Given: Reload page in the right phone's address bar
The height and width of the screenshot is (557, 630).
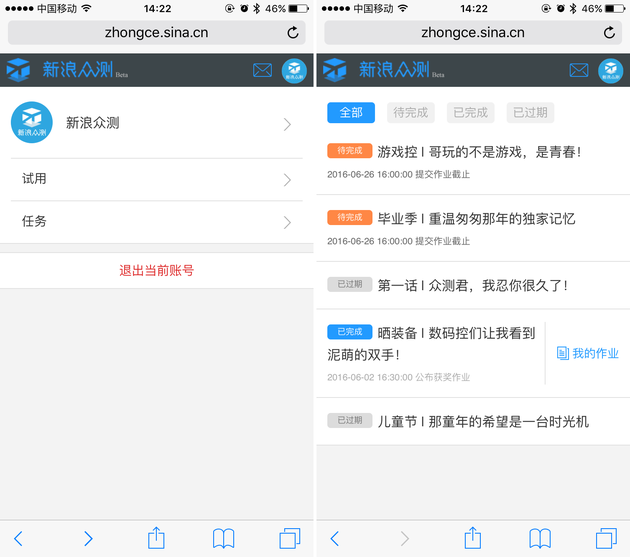Looking at the screenshot, I should pos(609,33).
